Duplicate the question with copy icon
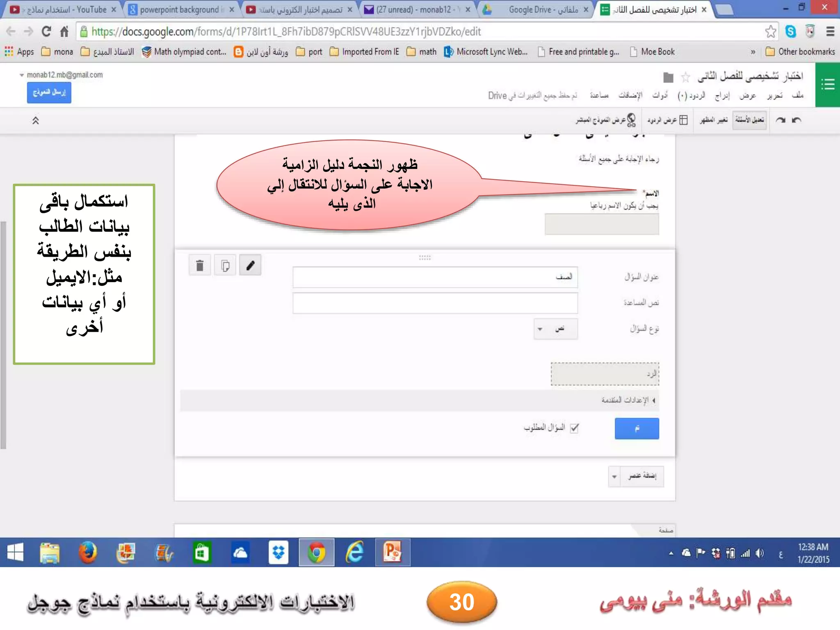The width and height of the screenshot is (840, 630). pyautogui.click(x=225, y=266)
